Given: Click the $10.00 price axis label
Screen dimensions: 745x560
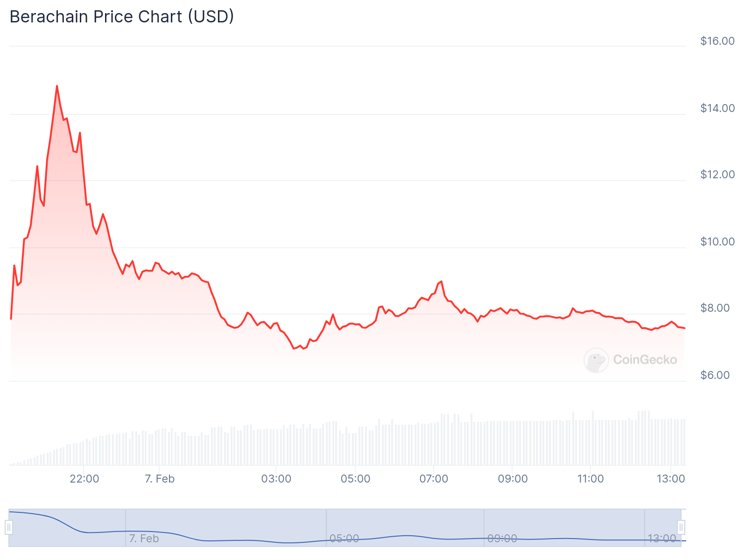Looking at the screenshot, I should pos(717,242).
